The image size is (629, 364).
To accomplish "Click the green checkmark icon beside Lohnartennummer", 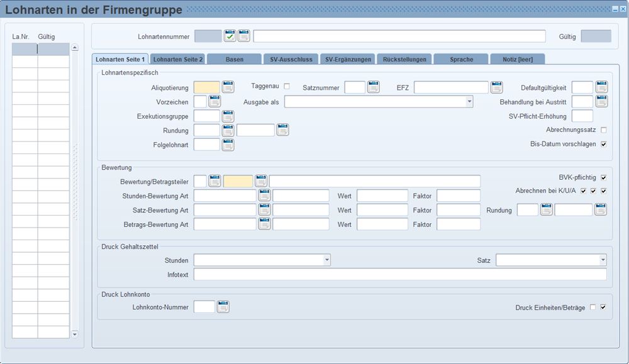I will [x=230, y=36].
